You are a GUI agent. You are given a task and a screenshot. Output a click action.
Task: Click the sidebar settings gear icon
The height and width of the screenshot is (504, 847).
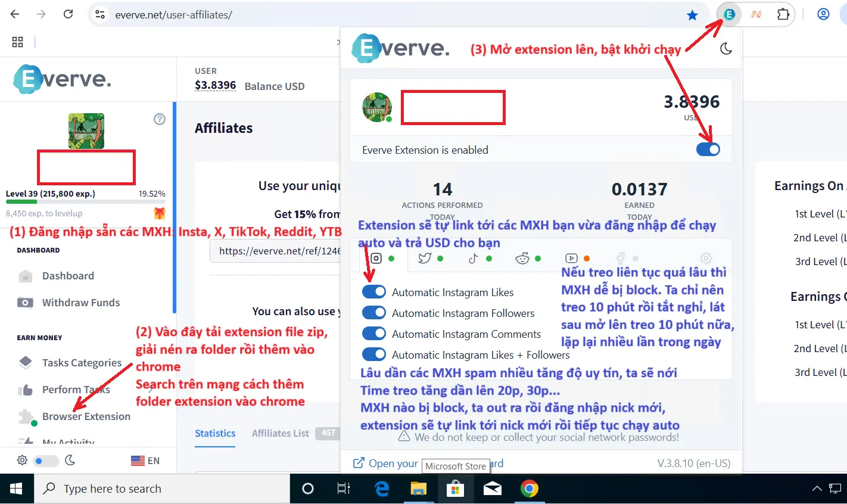pos(22,461)
